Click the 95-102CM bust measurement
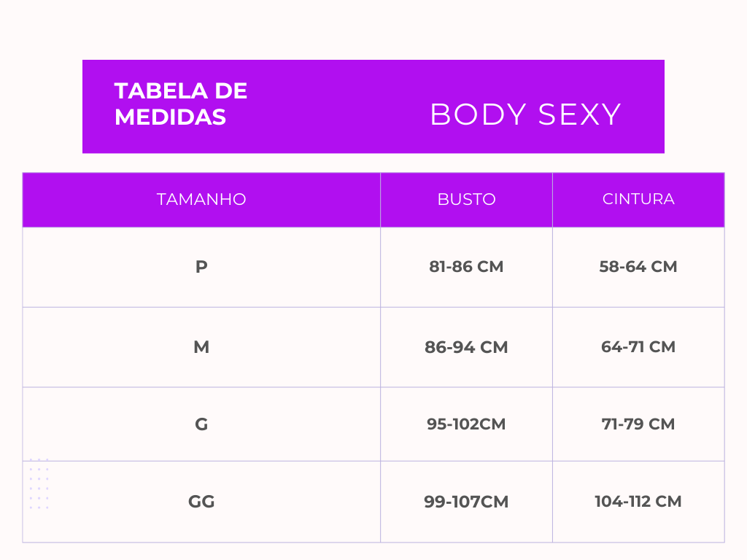 click(x=466, y=424)
